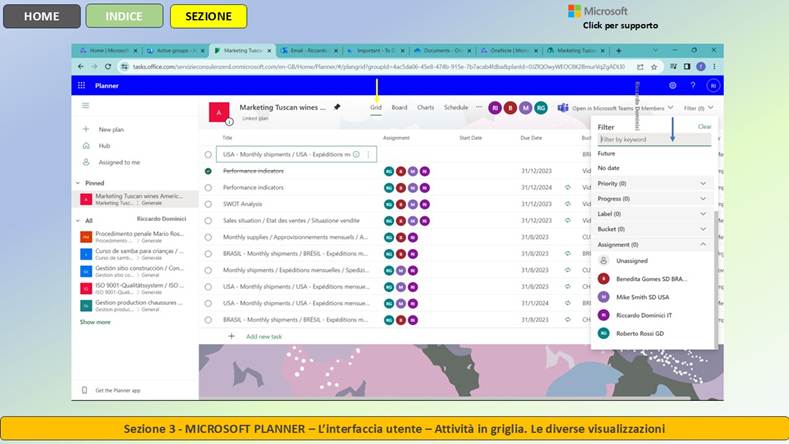Switch to the Active groups browser tab
The height and width of the screenshot is (444, 789).
(175, 51)
